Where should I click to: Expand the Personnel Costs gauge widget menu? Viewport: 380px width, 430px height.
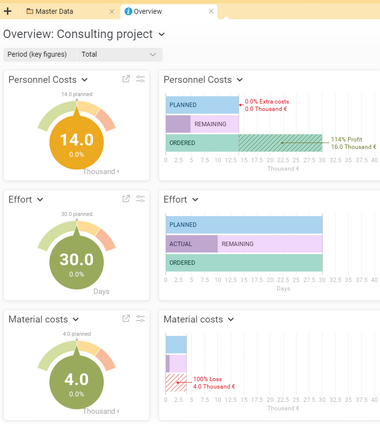tap(85, 80)
